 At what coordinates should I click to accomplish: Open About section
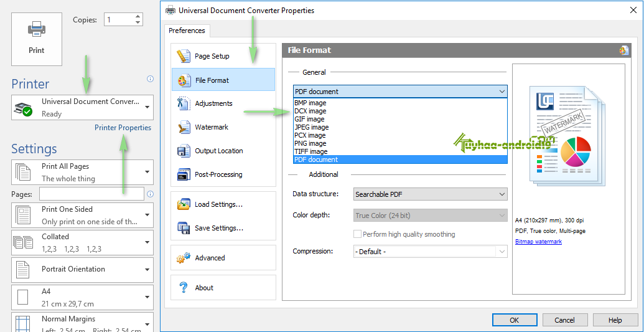tap(223, 288)
